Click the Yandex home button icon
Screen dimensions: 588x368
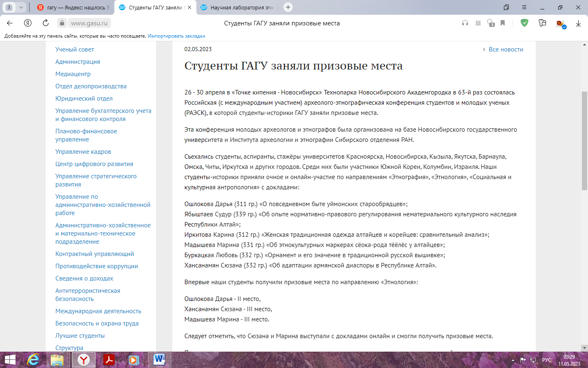coord(28,23)
